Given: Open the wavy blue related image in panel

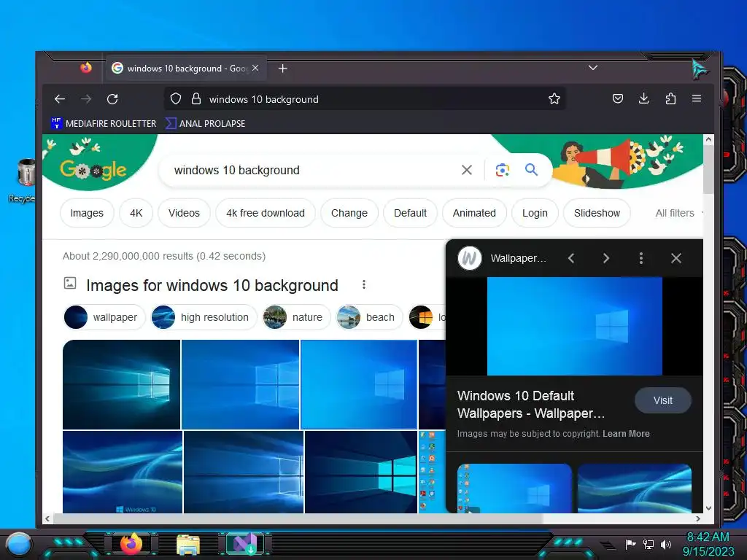Looking at the screenshot, I should point(634,488).
